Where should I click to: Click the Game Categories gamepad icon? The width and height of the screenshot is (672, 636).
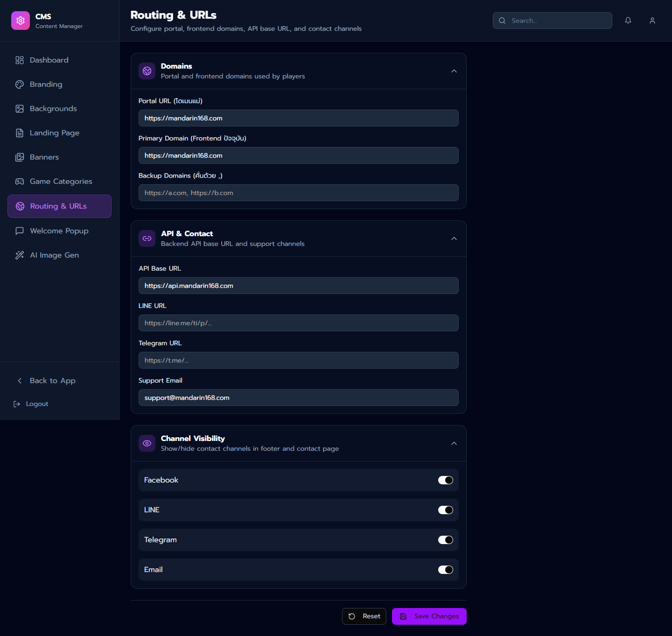coord(20,182)
